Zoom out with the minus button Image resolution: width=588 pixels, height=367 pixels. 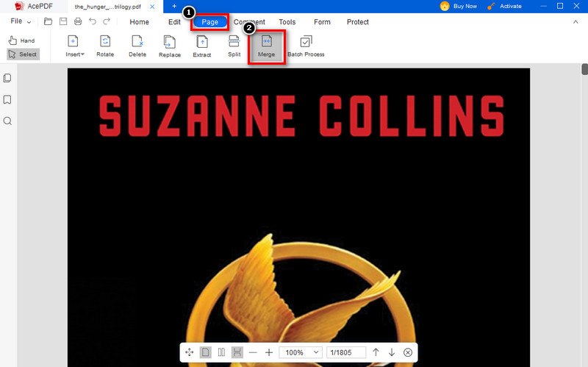(253, 352)
